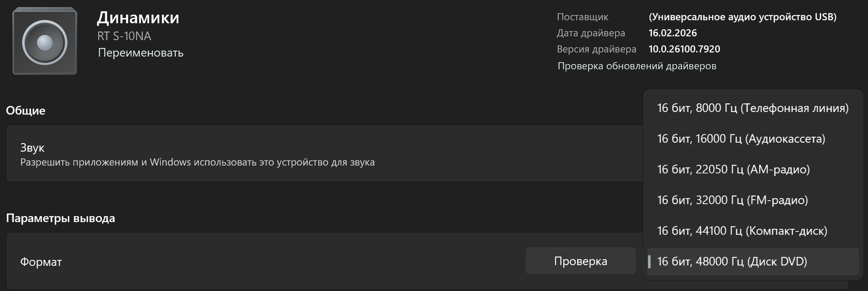Click the Звук permission description text
This screenshot has height=291, width=868.
coord(197,162)
